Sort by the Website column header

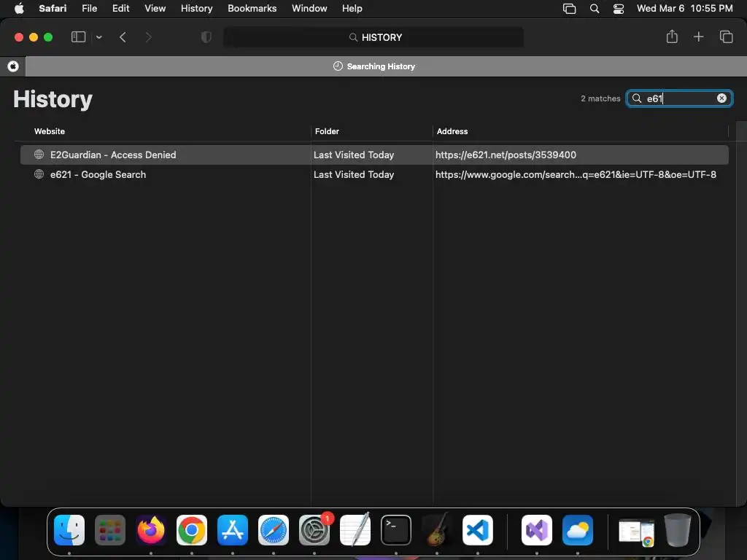click(50, 131)
